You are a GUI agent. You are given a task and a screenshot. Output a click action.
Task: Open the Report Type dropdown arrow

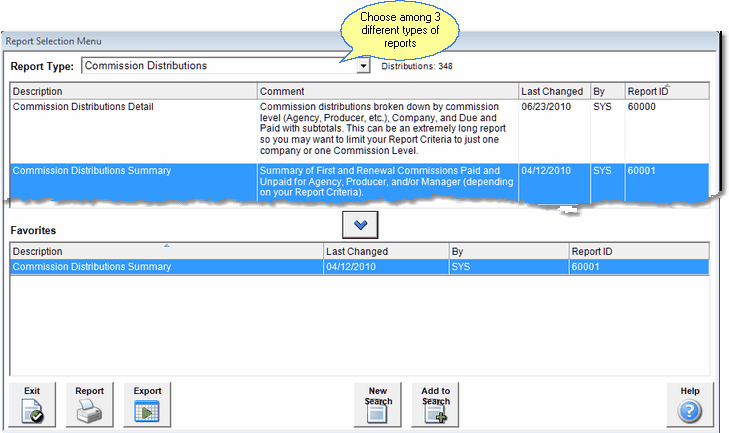pos(363,66)
